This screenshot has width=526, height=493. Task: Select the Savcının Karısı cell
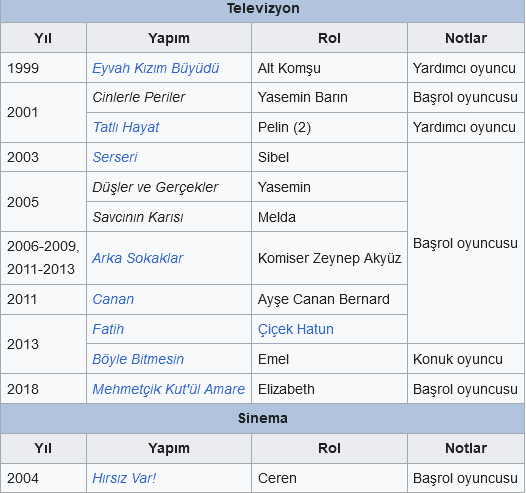tap(169, 217)
